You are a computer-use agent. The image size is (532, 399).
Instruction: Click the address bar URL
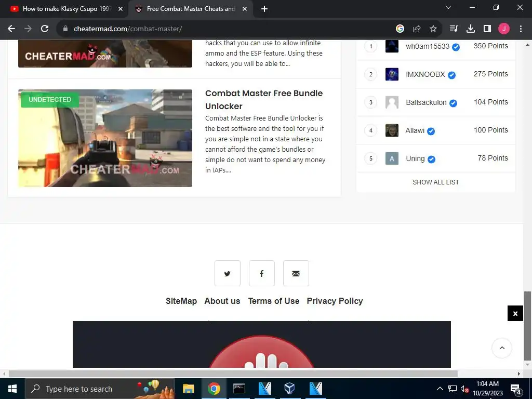128,29
